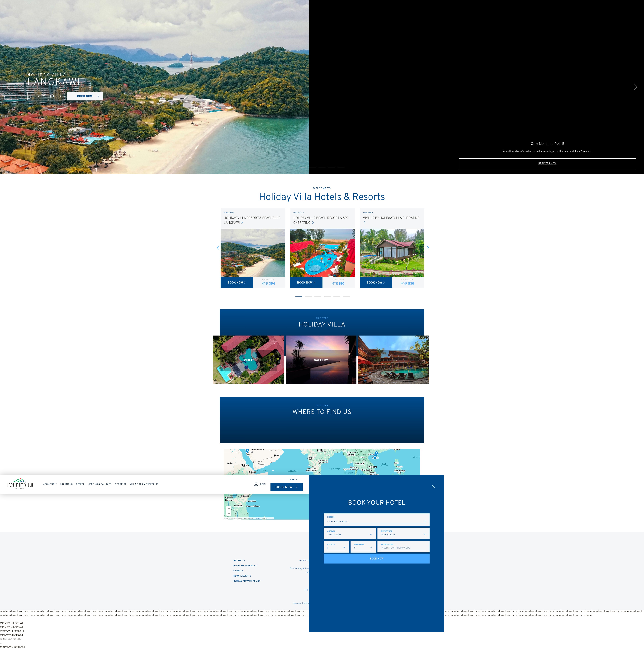
Task: Zoom in on the map
Action: pyautogui.click(x=228, y=508)
